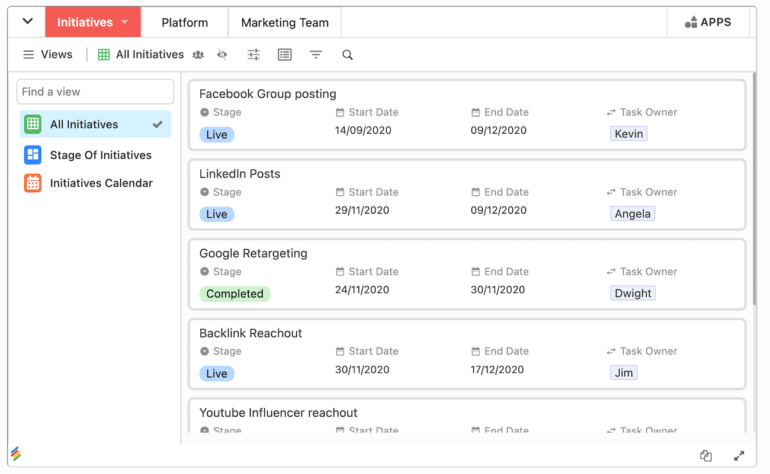Click Task Owner link icon in LinkedIn Posts card

click(x=611, y=192)
